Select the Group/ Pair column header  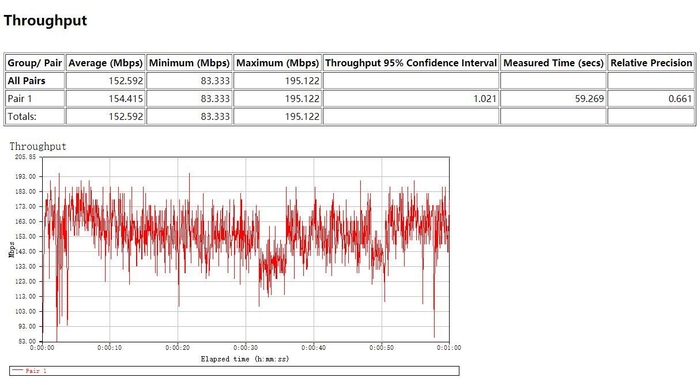pos(35,63)
